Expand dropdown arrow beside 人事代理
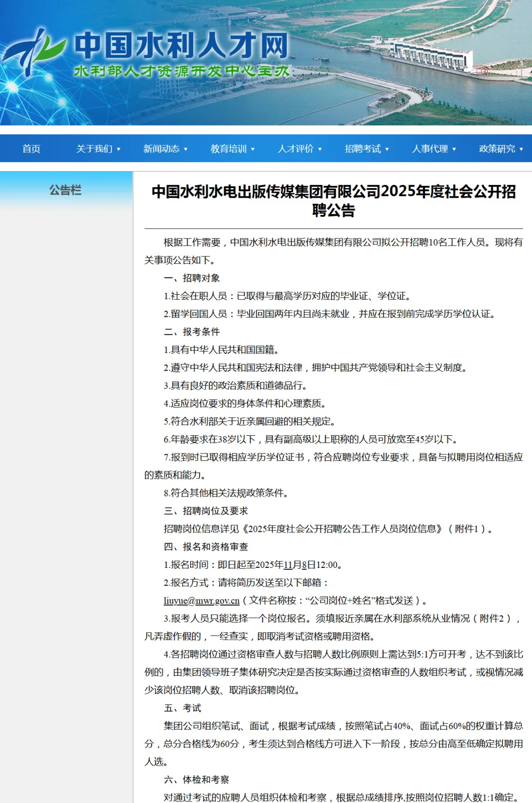The image size is (532, 803). [x=454, y=149]
